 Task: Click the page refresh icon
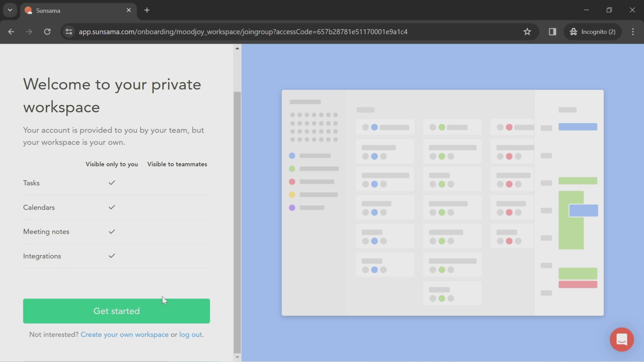click(47, 31)
